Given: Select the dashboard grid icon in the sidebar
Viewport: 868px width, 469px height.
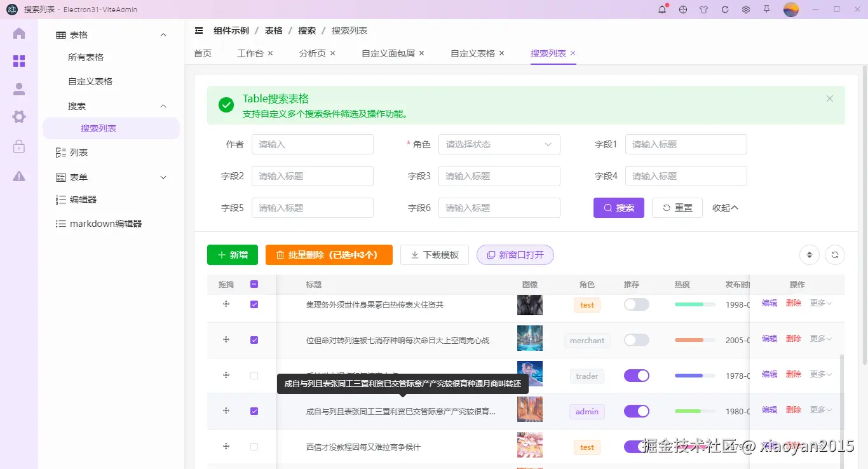Looking at the screenshot, I should (18, 61).
